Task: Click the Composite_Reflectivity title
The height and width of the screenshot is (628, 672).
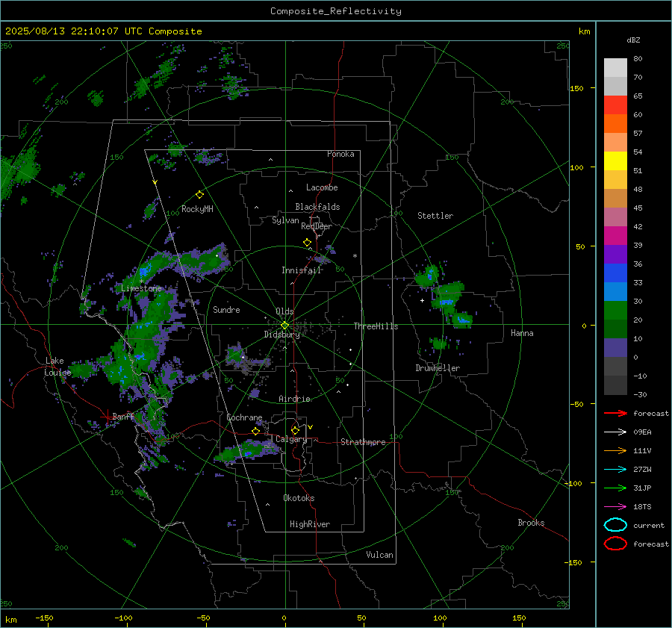Action: (x=336, y=11)
